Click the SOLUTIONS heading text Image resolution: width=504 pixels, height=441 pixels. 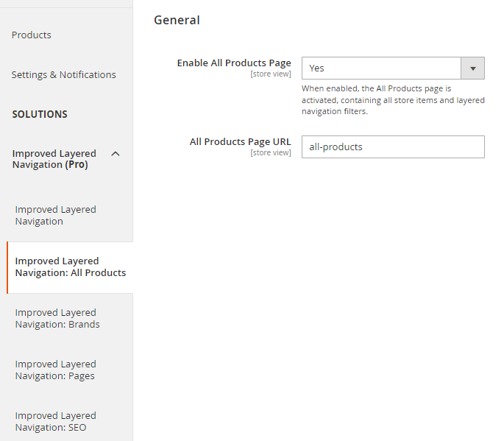pyautogui.click(x=40, y=114)
